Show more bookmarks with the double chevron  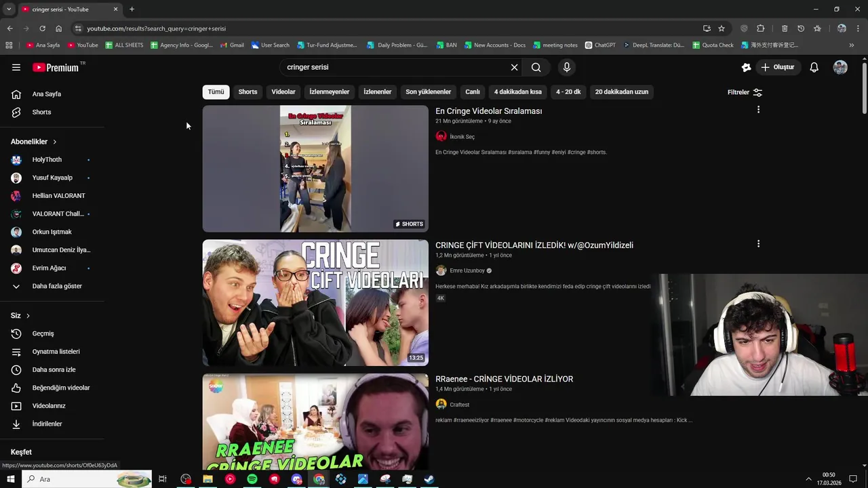pyautogui.click(x=852, y=45)
